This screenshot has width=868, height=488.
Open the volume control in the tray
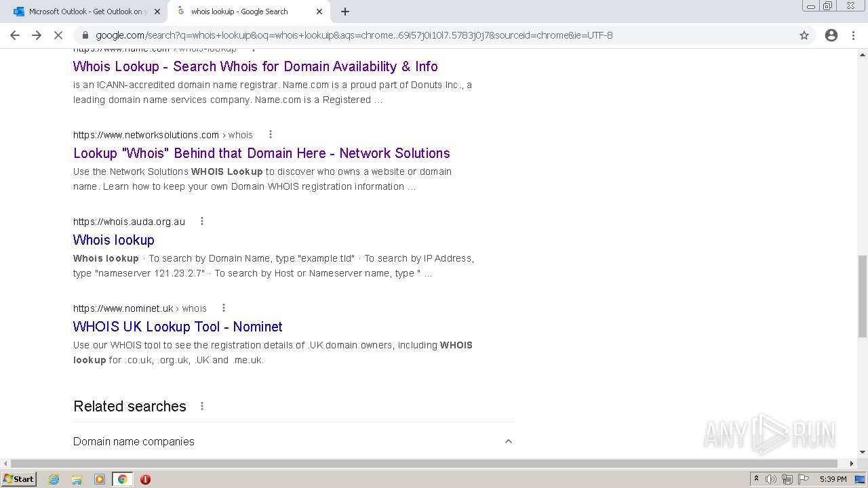pos(771,479)
